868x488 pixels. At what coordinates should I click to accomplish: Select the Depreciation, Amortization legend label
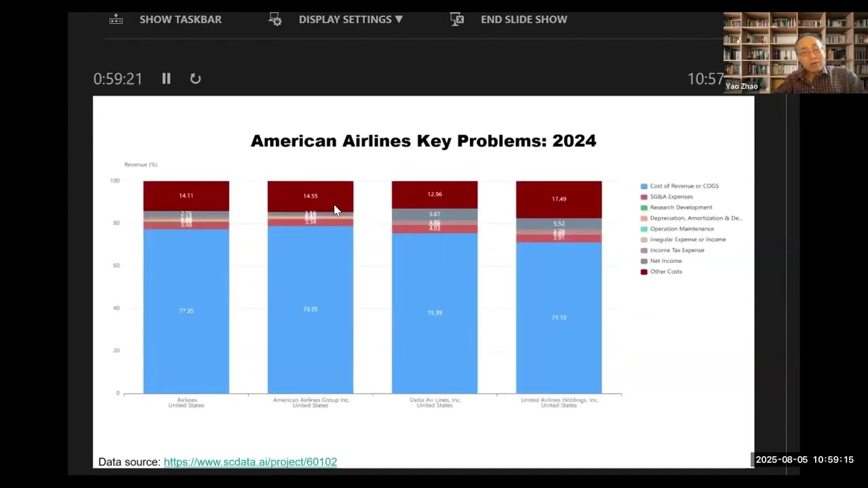[x=696, y=218]
